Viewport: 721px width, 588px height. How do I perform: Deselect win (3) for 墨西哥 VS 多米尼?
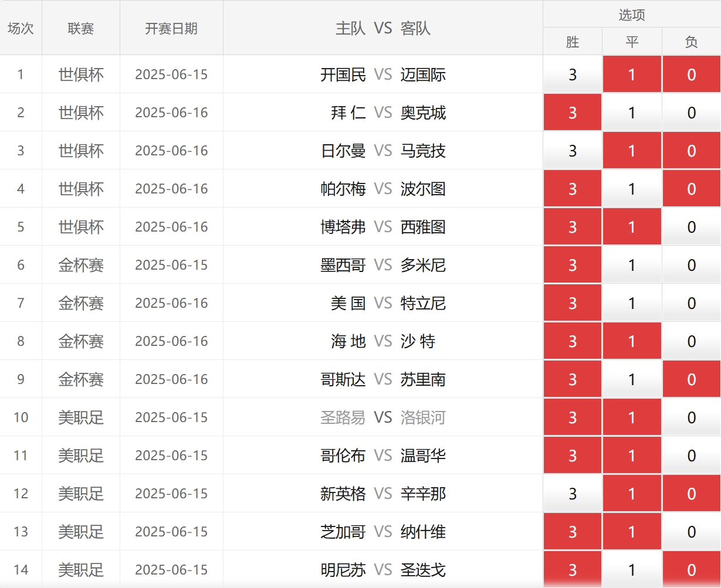573,265
